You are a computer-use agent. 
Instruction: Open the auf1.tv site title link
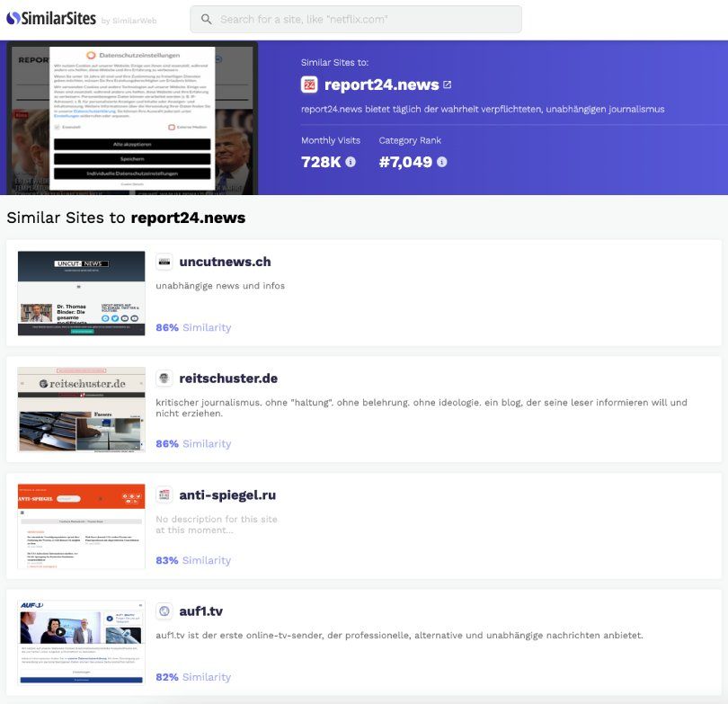[x=200, y=611]
